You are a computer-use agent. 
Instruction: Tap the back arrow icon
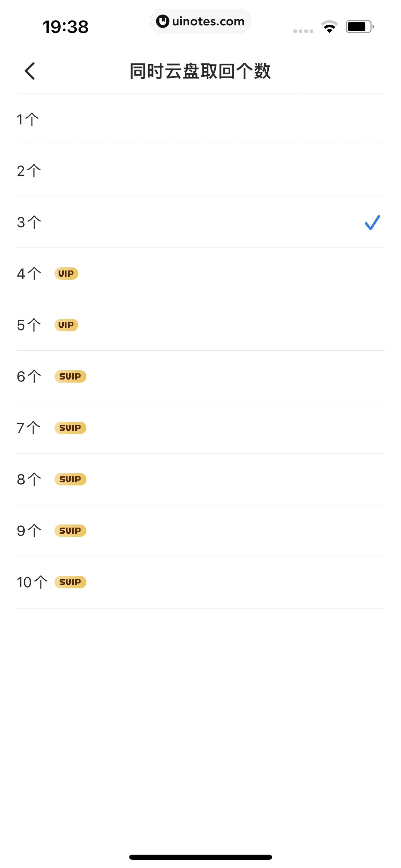pyautogui.click(x=30, y=71)
